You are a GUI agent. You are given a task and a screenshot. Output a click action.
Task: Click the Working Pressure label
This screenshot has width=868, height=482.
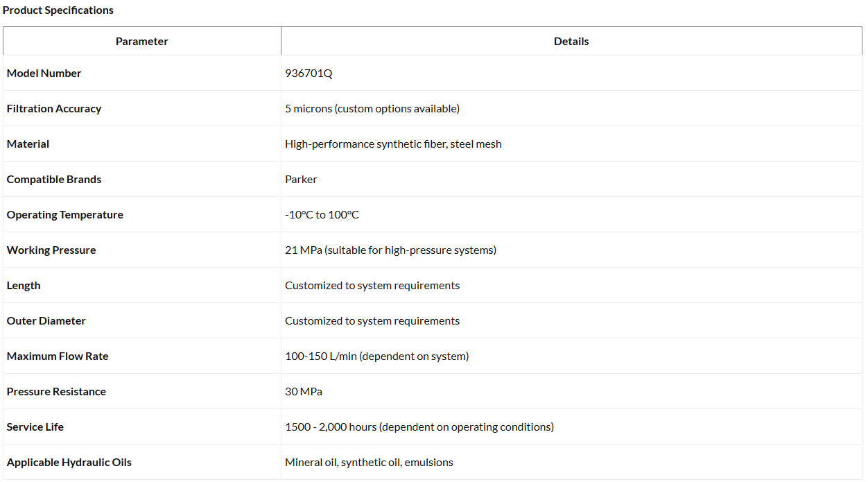click(x=51, y=250)
